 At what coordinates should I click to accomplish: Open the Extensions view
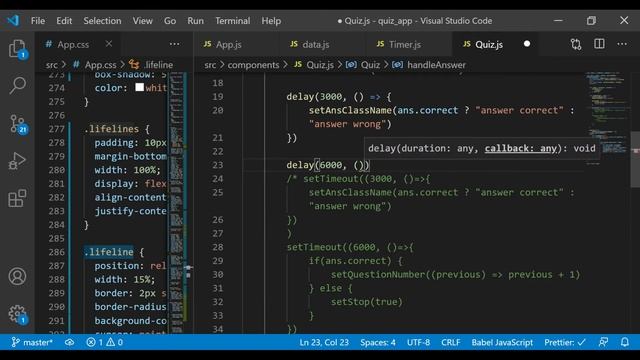click(17, 198)
